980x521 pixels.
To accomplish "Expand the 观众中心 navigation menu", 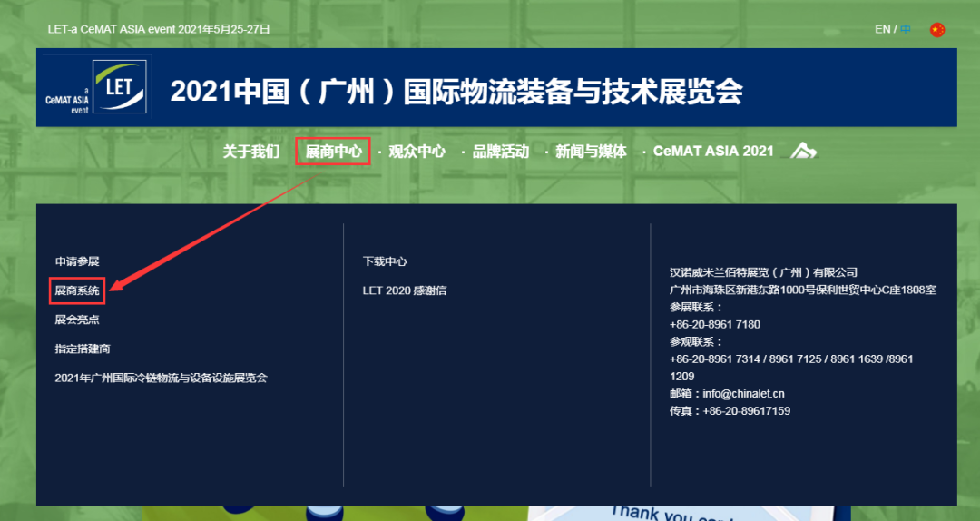I will coord(416,152).
